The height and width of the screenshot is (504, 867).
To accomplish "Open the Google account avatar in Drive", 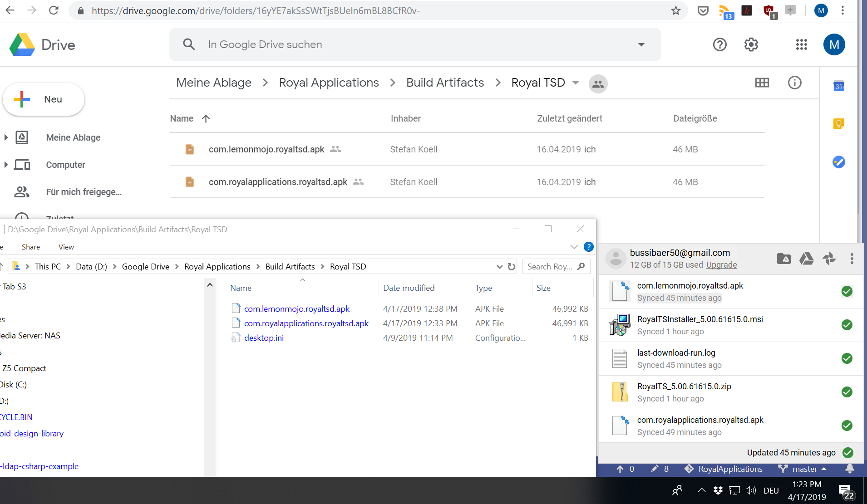I will [834, 44].
